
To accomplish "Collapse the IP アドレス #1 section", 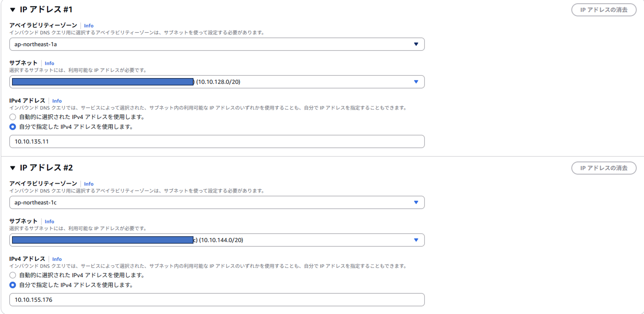I will click(13, 10).
